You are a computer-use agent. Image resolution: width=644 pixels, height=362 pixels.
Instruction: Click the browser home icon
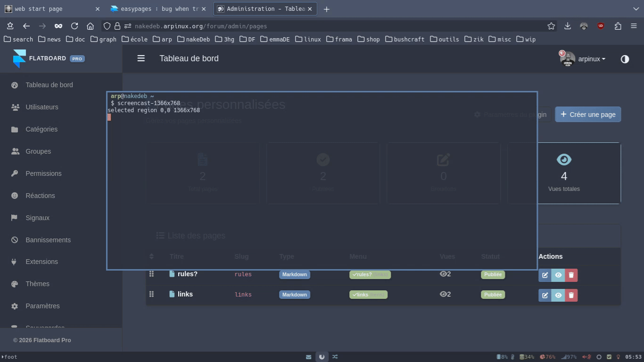[91, 26]
